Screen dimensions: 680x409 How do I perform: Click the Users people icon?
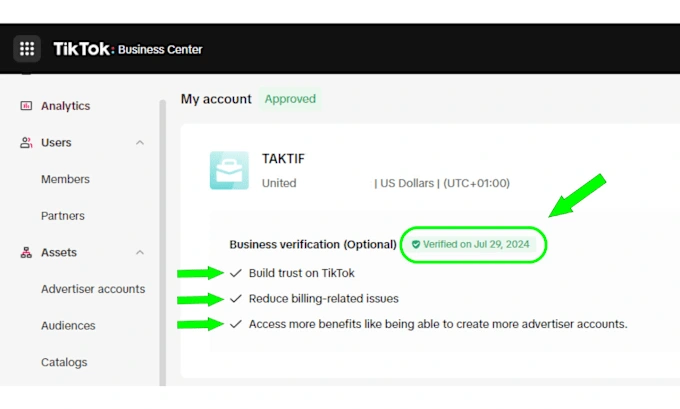[x=26, y=143]
